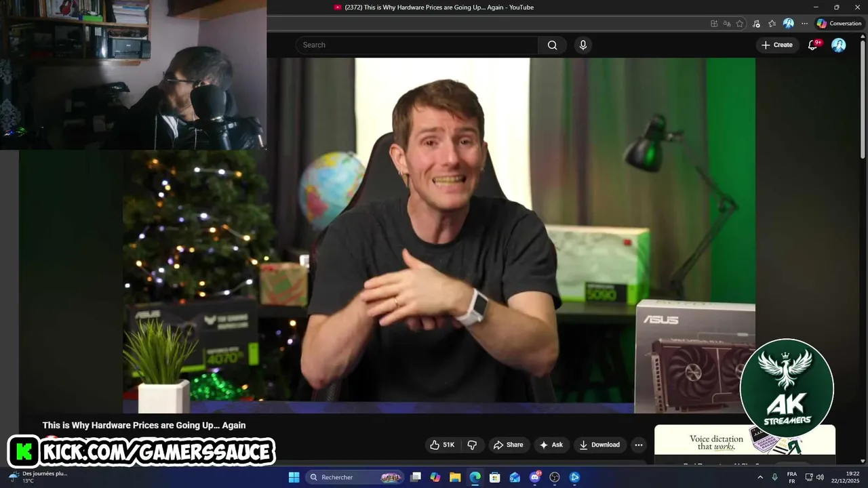868x488 pixels.
Task: Open Copilot Conversation button in Edge
Action: [x=838, y=23]
